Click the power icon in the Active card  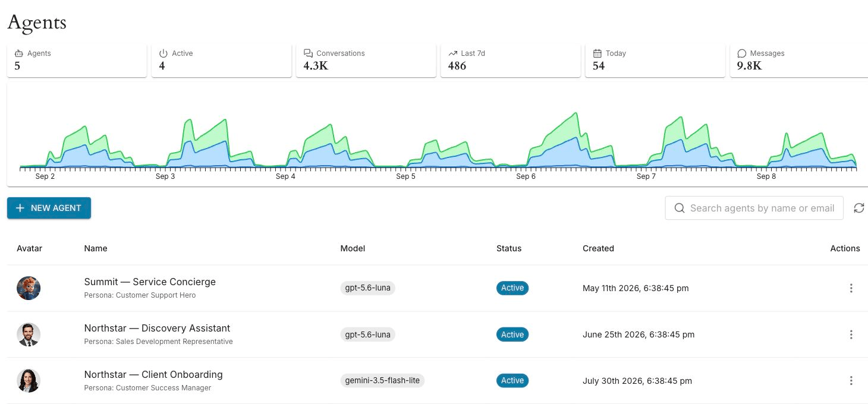(x=163, y=53)
